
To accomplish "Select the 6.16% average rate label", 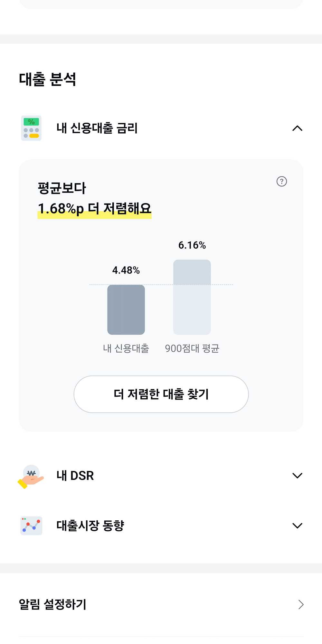I will coord(192,245).
